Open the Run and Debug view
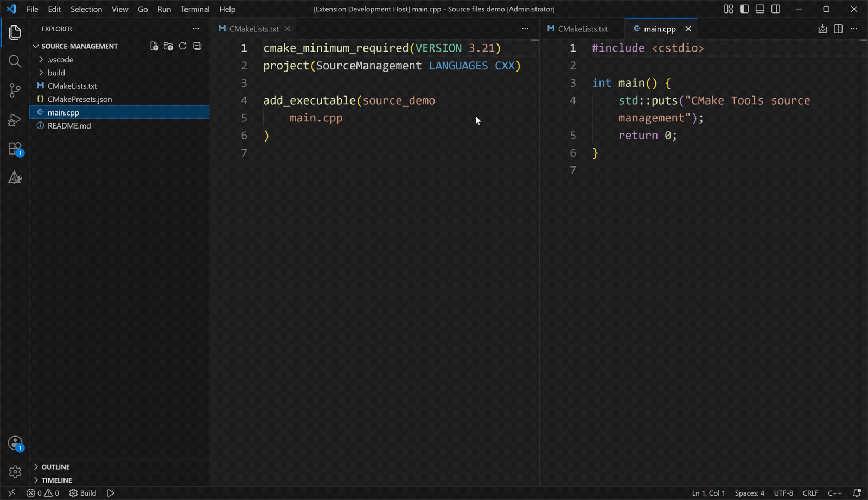The height and width of the screenshot is (500, 868). pos(15,119)
